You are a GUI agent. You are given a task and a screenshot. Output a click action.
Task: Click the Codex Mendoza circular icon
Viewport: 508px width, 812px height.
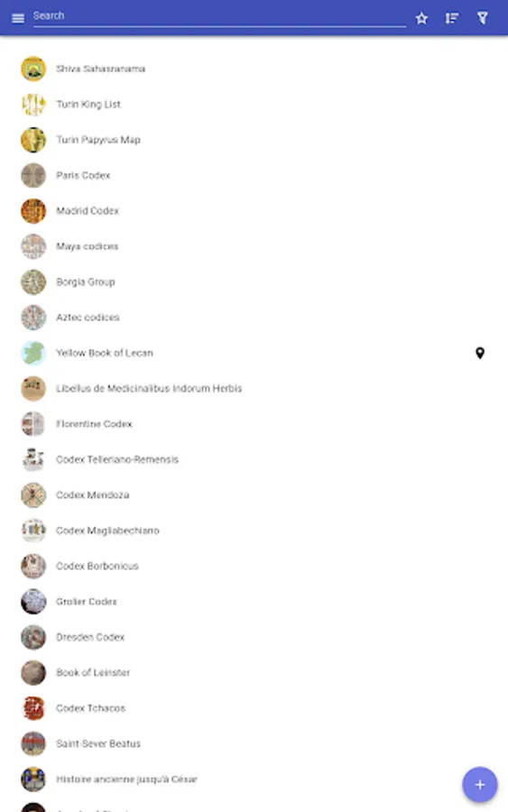click(33, 495)
